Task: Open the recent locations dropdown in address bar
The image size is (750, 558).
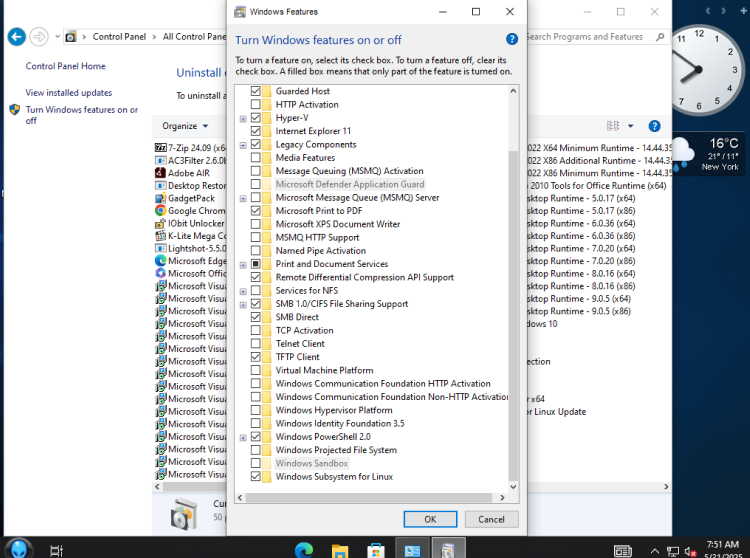Action: pyautogui.click(x=57, y=36)
